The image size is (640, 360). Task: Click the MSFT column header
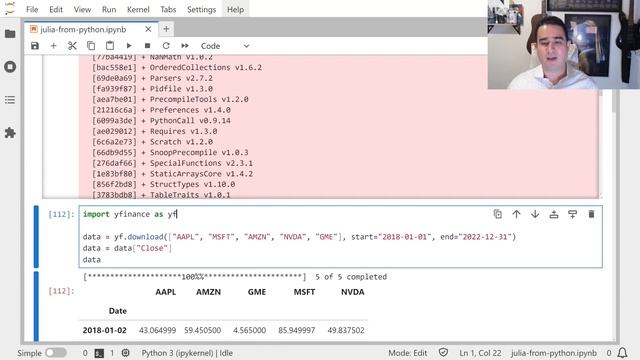click(304, 292)
